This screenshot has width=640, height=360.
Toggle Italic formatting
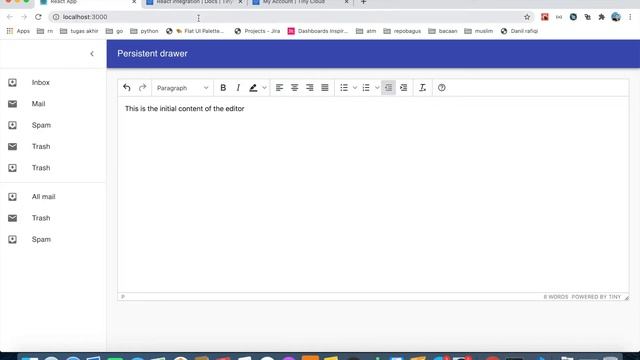click(x=238, y=88)
